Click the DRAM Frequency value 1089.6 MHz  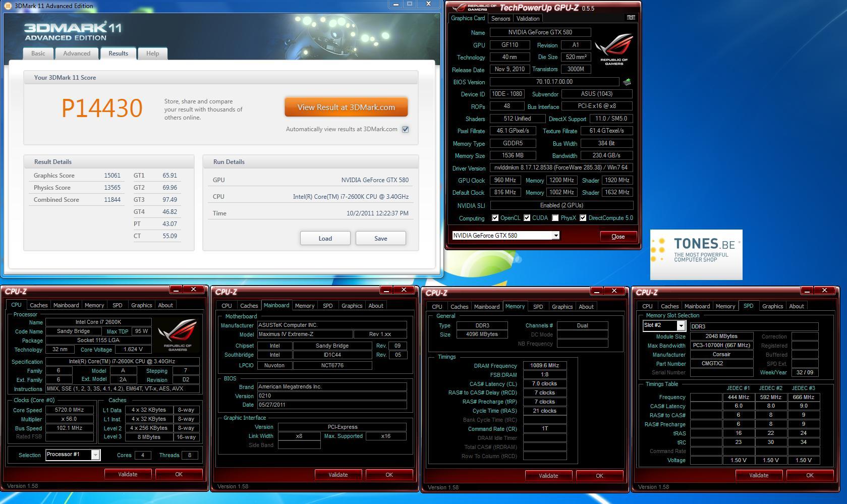point(545,366)
